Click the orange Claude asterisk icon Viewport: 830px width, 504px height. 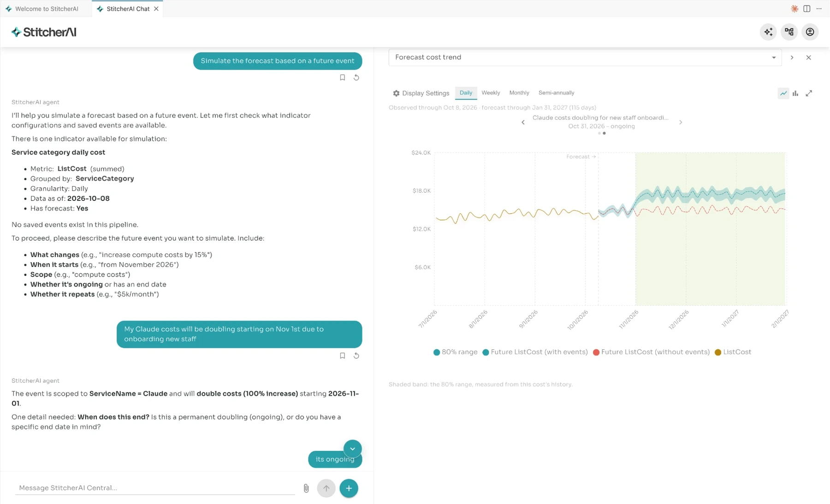pos(794,9)
